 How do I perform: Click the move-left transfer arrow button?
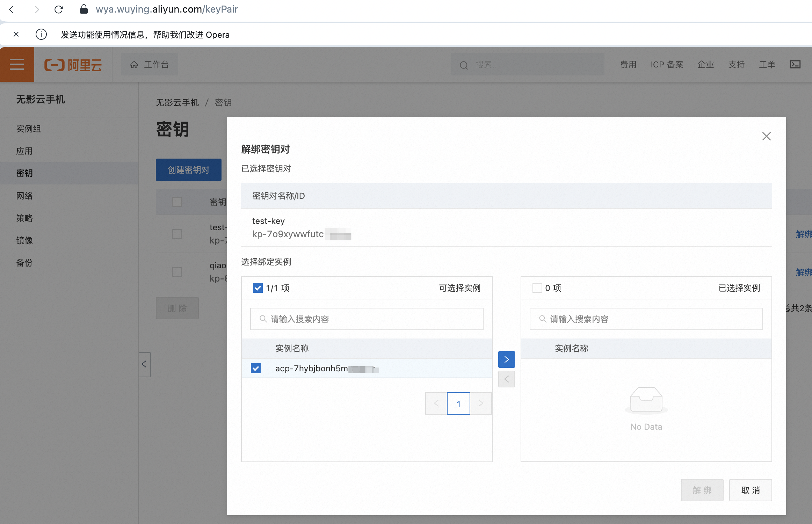pos(506,379)
